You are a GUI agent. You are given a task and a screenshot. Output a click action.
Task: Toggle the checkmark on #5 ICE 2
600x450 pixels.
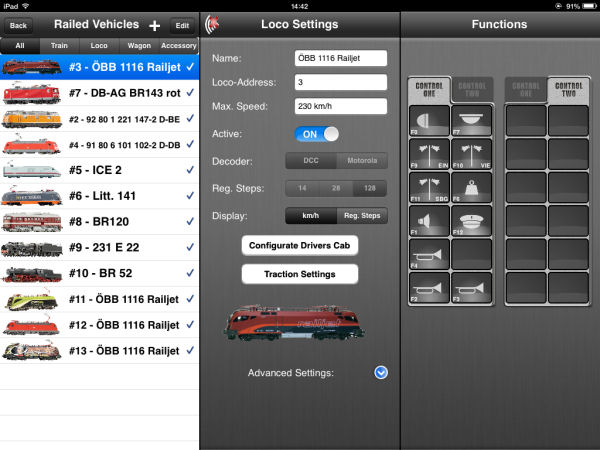190,170
